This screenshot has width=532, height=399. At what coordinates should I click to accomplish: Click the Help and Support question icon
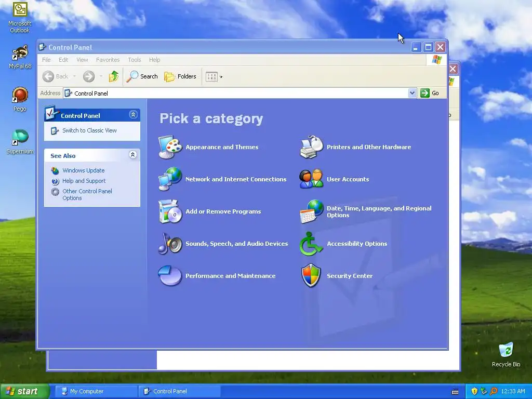55,181
